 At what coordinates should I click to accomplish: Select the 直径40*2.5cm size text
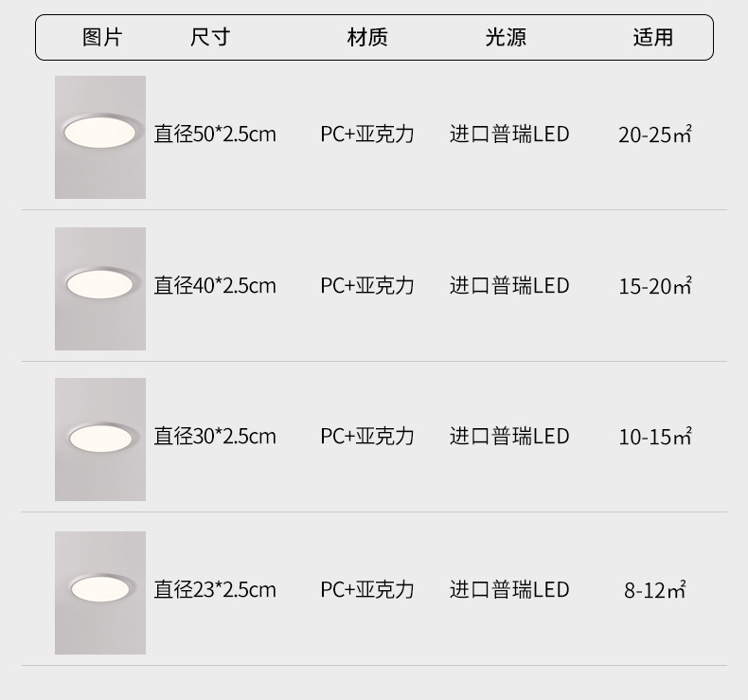coord(215,286)
